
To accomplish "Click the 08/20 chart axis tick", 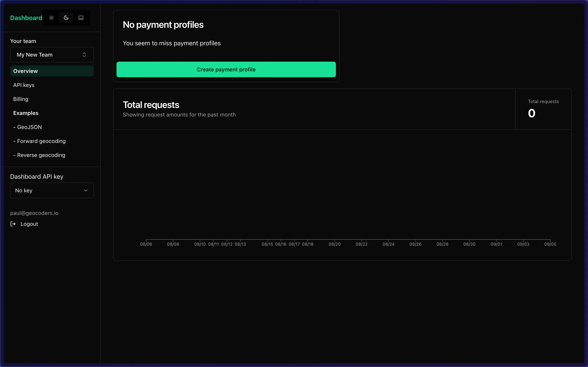I will click(x=334, y=244).
